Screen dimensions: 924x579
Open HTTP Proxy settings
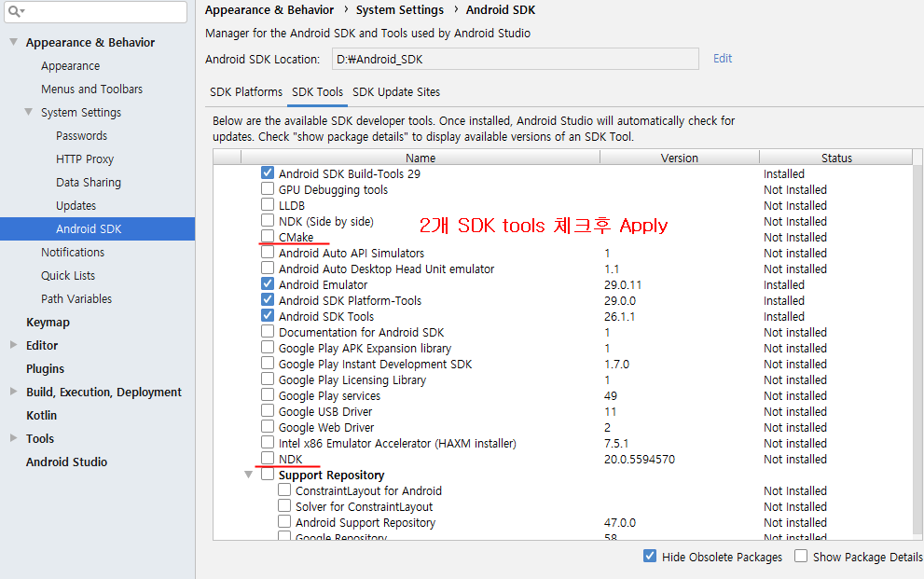click(85, 159)
